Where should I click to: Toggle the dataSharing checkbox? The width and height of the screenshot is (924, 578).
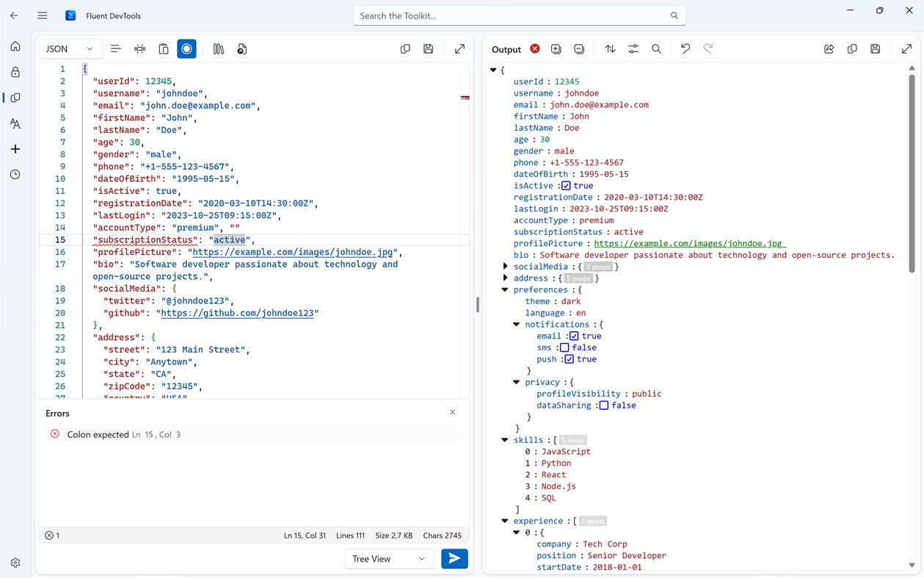point(603,405)
